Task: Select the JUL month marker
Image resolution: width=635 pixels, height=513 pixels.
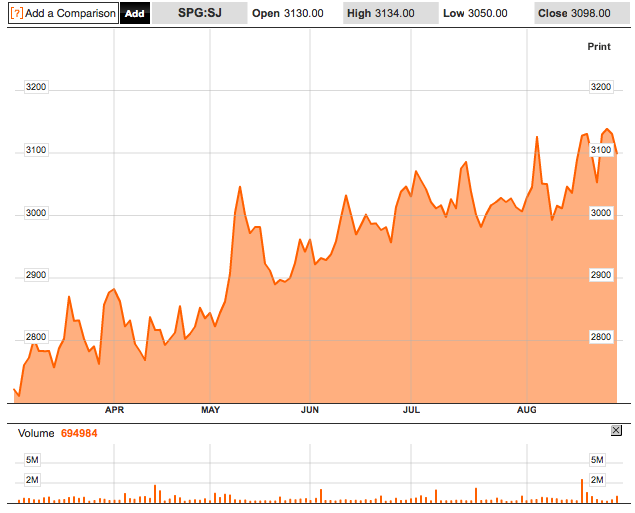Action: 410,410
